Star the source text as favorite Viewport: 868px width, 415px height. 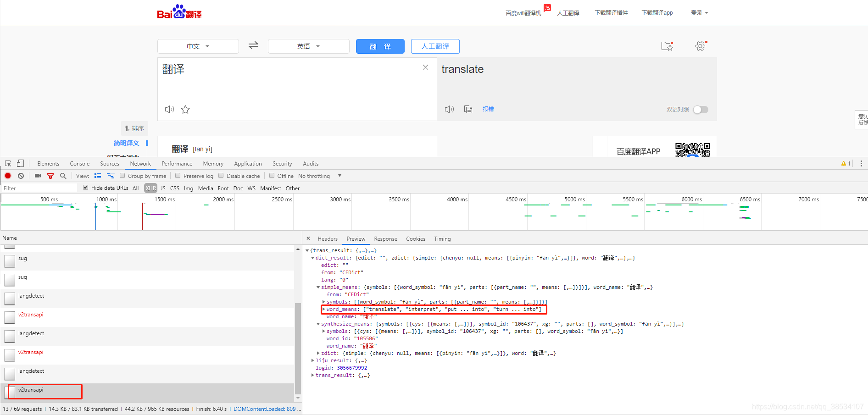point(185,109)
